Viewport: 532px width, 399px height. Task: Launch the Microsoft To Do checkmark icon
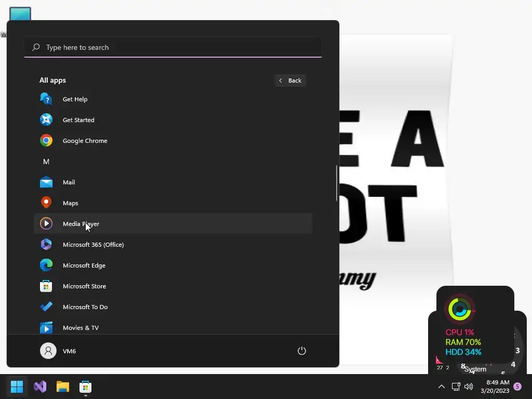coord(46,307)
